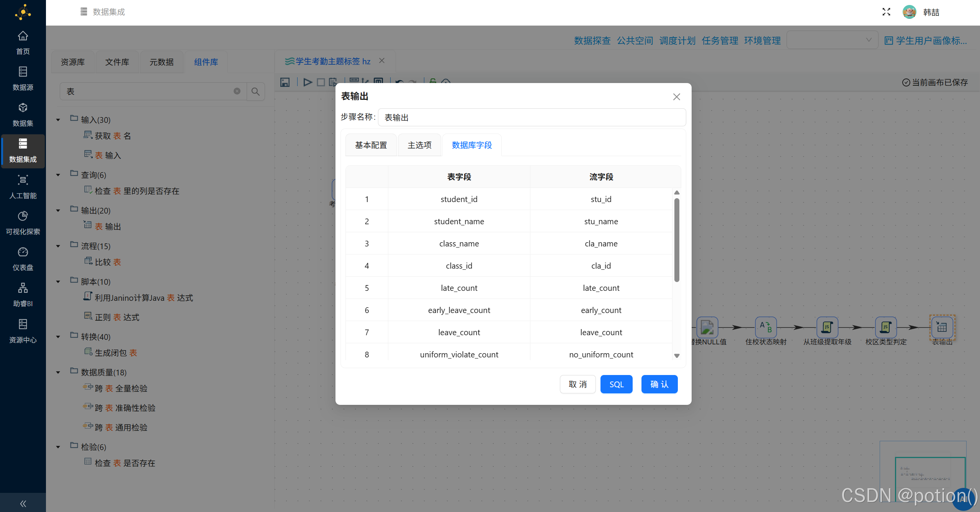Image resolution: width=980 pixels, height=512 pixels.
Task: Select the 获取 表 名 component item
Action: tap(108, 135)
